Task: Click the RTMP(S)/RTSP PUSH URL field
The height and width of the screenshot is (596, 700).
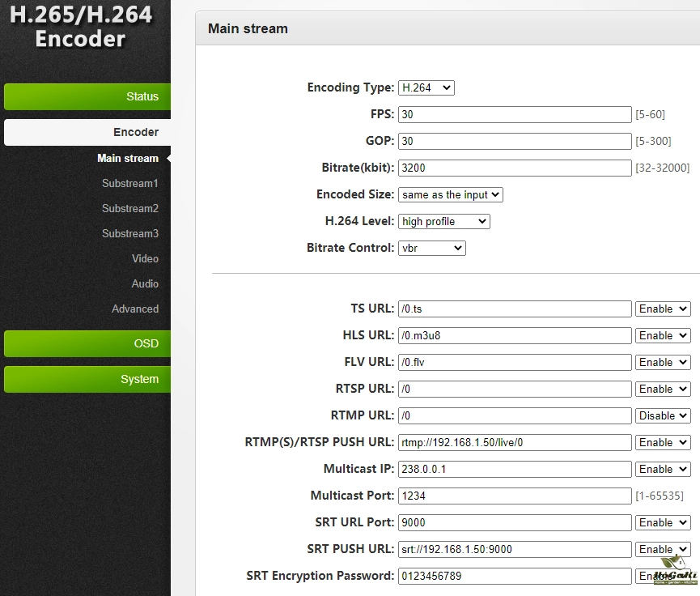Action: click(515, 442)
